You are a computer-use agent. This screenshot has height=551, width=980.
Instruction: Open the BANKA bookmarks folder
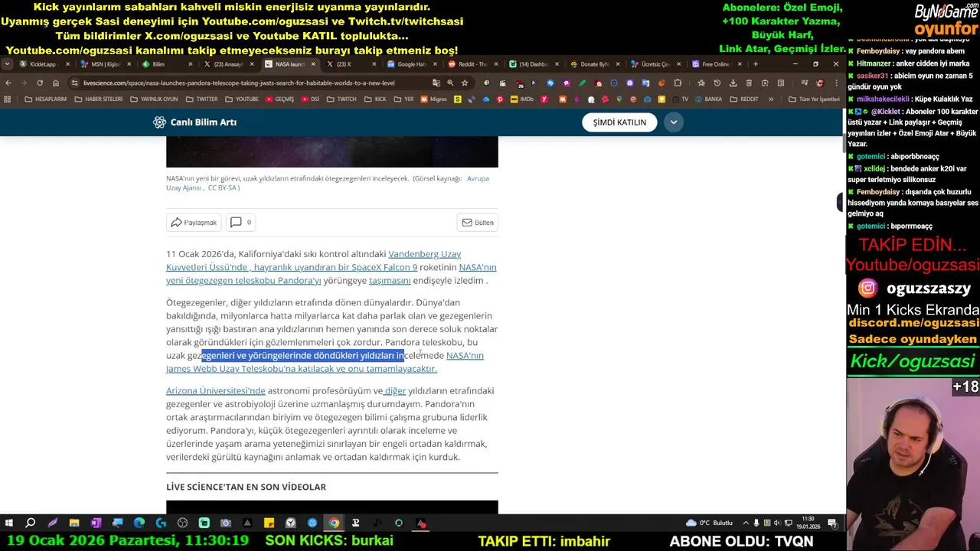(x=707, y=99)
